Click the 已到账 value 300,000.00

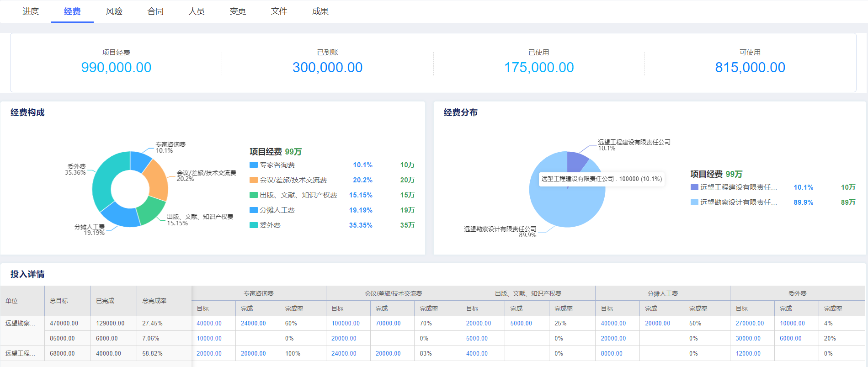pos(327,68)
